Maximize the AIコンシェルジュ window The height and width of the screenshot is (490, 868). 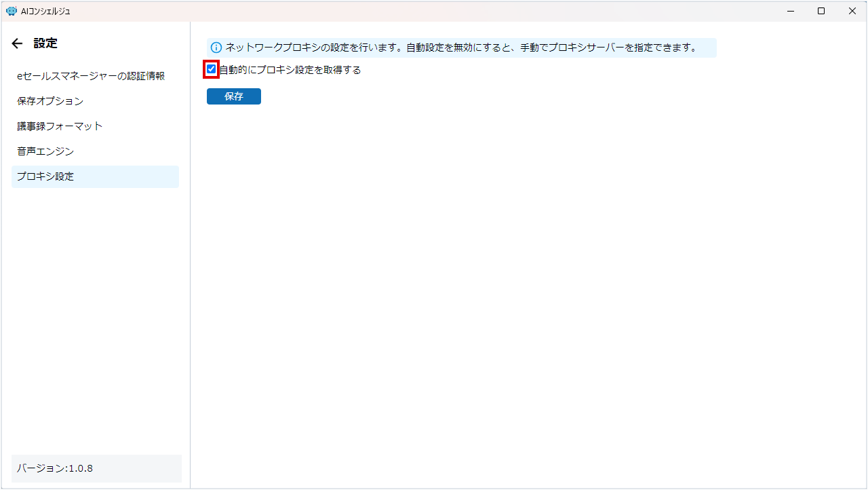pyautogui.click(x=821, y=11)
